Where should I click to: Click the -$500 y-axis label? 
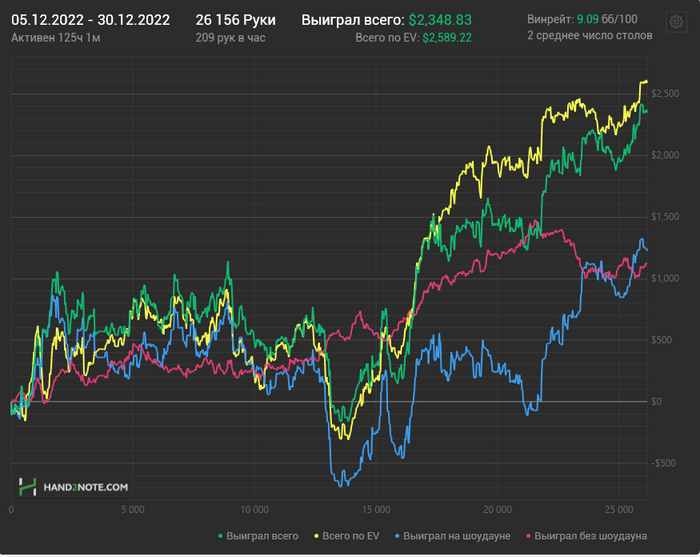click(x=663, y=463)
